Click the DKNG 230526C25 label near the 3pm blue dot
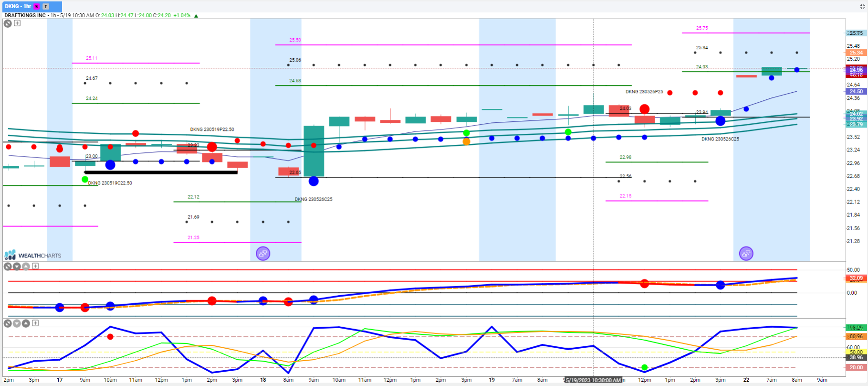Image resolution: width=868 pixels, height=386 pixels. [x=720, y=139]
